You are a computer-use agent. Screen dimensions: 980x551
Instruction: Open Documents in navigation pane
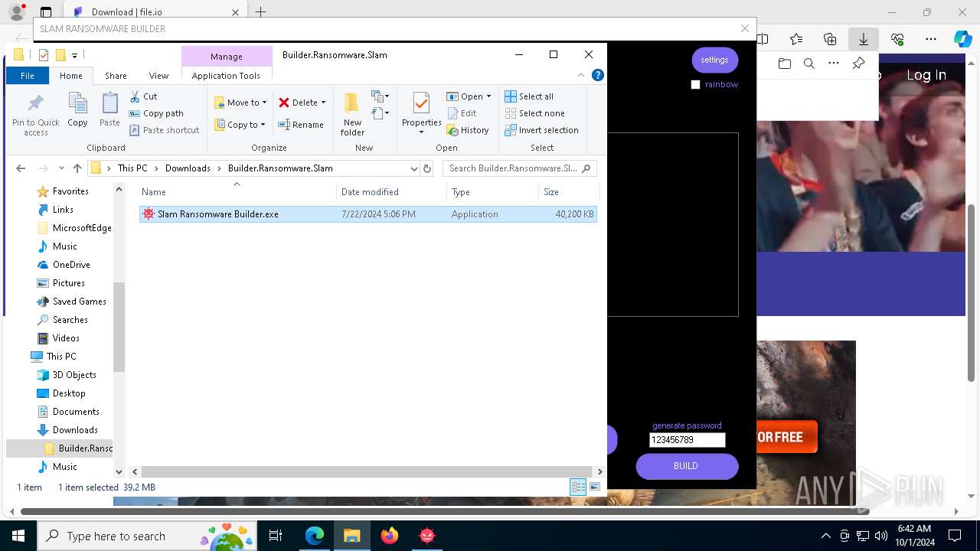point(76,412)
